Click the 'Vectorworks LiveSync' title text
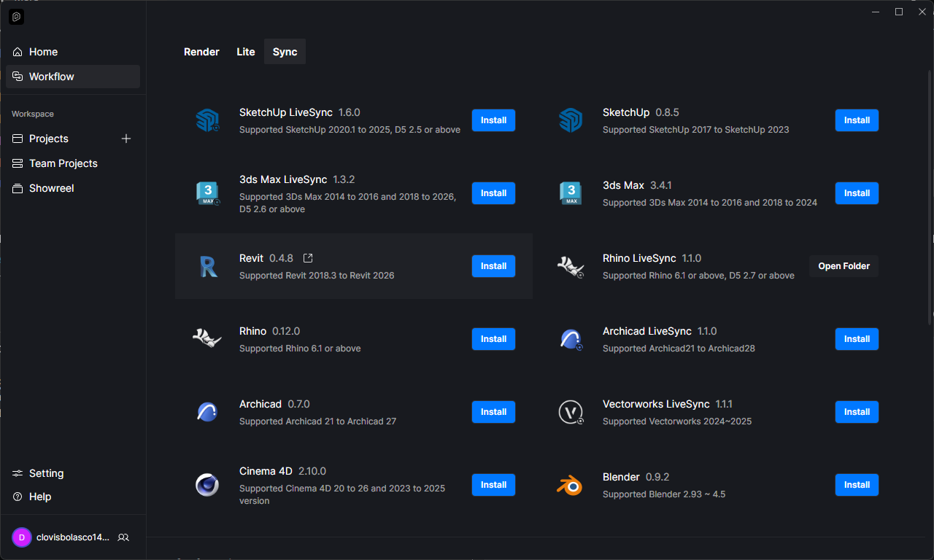Screen dimensions: 934x560 [x=656, y=404]
